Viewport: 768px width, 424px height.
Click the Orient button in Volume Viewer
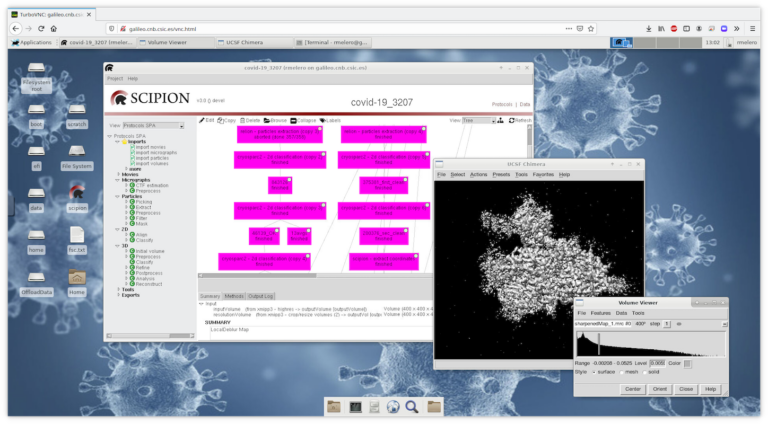point(660,389)
